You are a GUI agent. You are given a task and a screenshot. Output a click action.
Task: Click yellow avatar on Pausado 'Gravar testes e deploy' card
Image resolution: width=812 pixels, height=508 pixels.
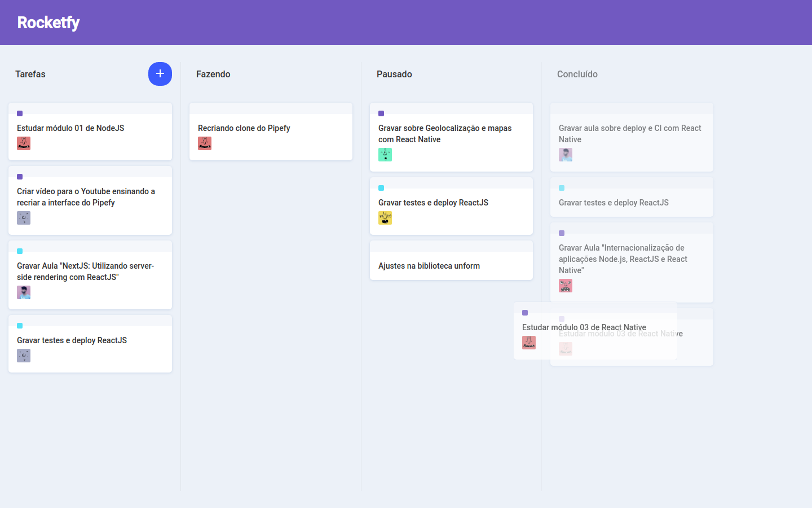pos(385,218)
